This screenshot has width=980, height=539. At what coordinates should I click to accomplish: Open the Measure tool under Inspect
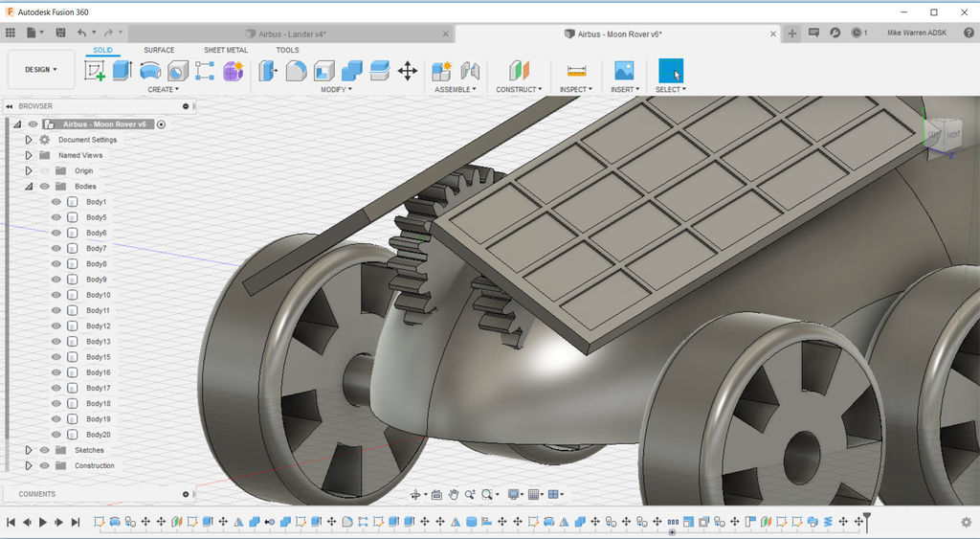point(576,71)
